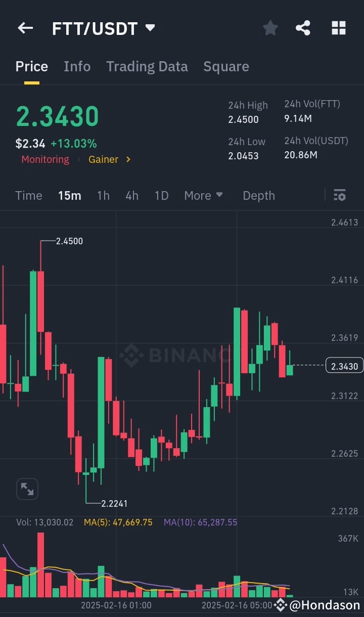The height and width of the screenshot is (617, 364).
Task: Open the Depth view
Action: (x=258, y=195)
